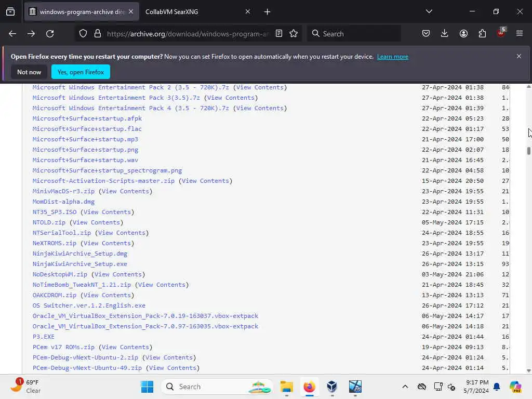Open PCem-Debug-vNext-Ubuntu-2.zip link
This screenshot has width=532, height=399.
[x=86, y=357]
